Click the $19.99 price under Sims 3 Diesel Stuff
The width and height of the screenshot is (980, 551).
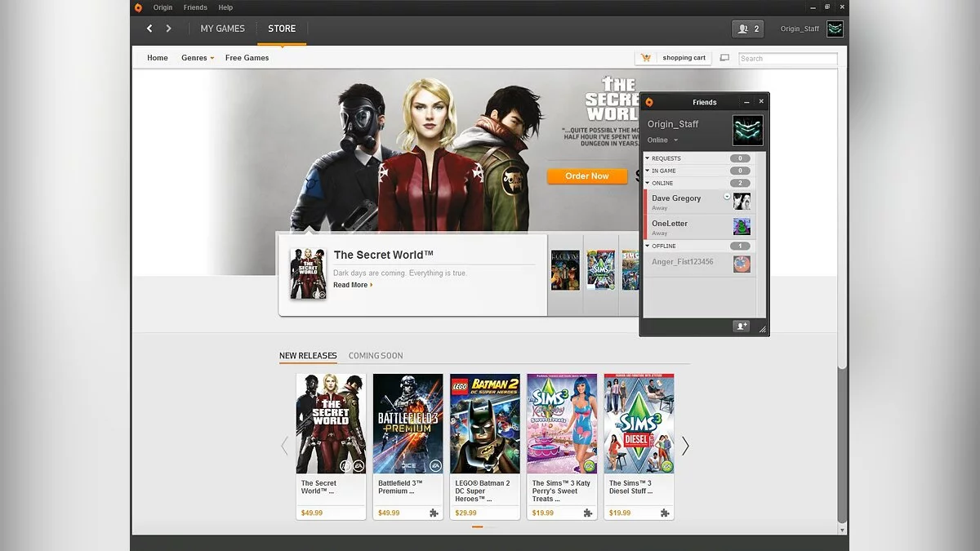coord(620,513)
